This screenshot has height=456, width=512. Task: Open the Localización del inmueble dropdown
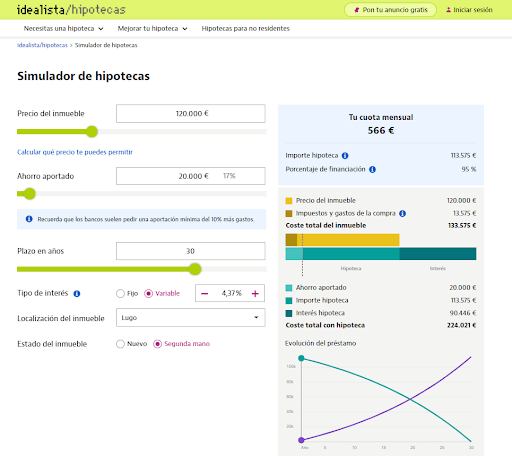click(x=191, y=317)
